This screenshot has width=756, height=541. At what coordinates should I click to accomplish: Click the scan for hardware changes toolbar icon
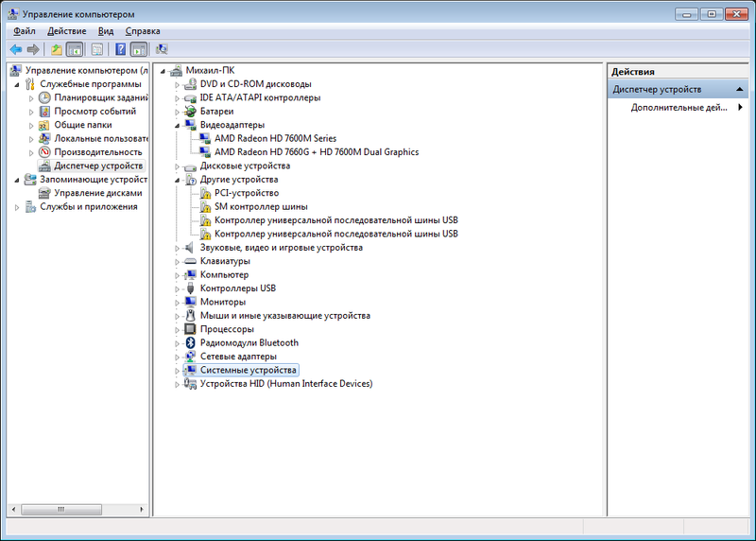coord(162,49)
